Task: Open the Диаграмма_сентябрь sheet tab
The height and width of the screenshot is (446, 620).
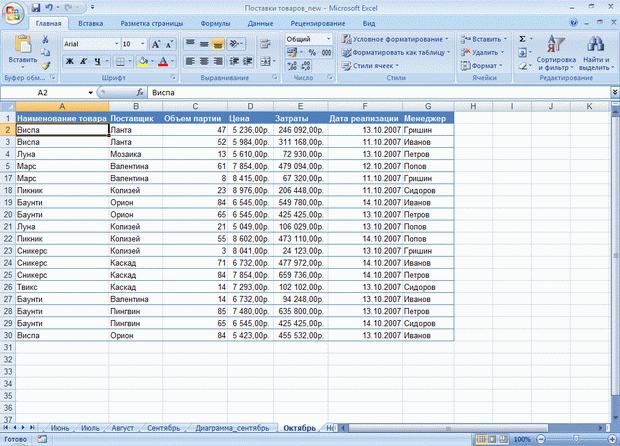Action: coord(232,428)
